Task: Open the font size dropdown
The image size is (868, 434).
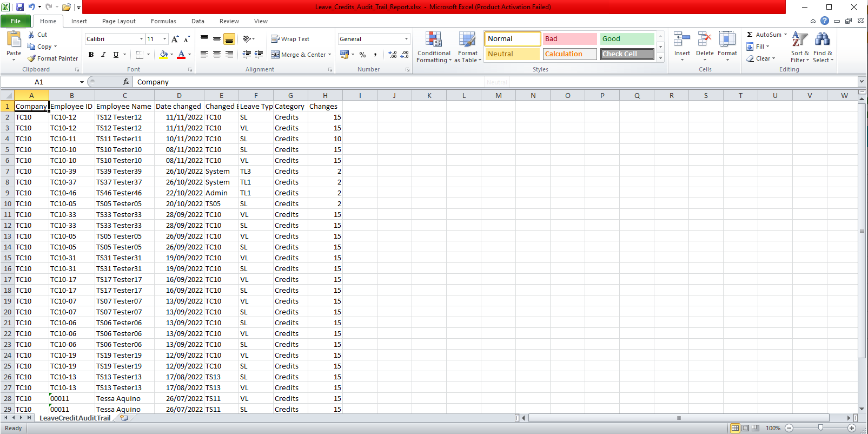Action: 165,39
